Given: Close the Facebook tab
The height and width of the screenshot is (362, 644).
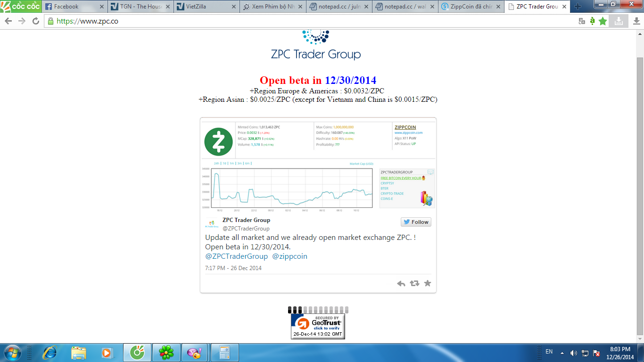Looking at the screenshot, I should 102,7.
